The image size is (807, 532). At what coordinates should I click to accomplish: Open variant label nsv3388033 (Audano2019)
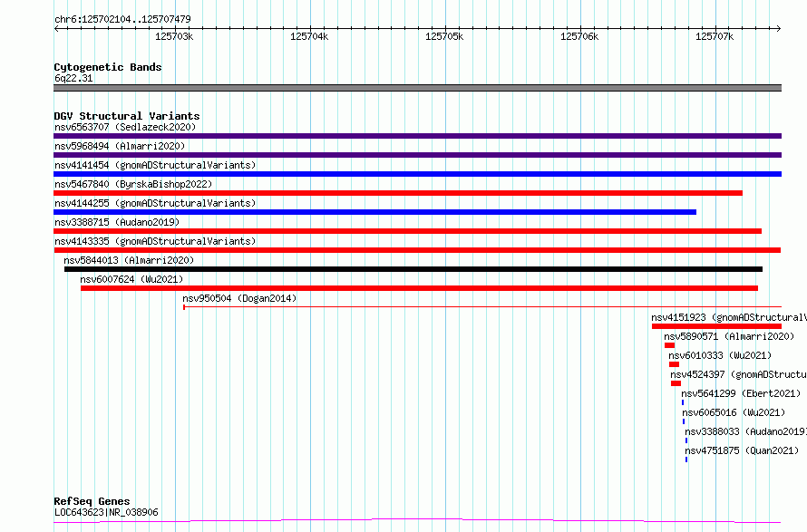click(x=745, y=431)
